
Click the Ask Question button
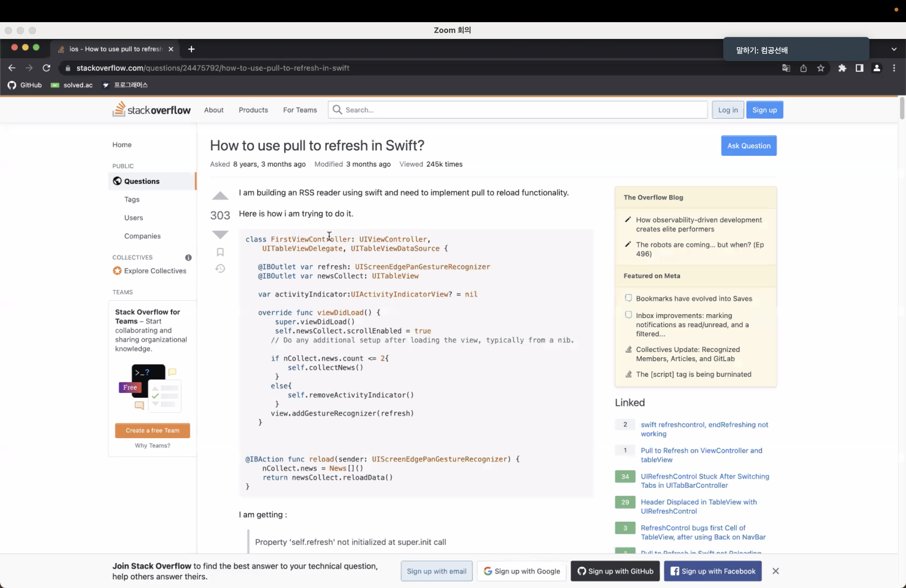(x=748, y=146)
